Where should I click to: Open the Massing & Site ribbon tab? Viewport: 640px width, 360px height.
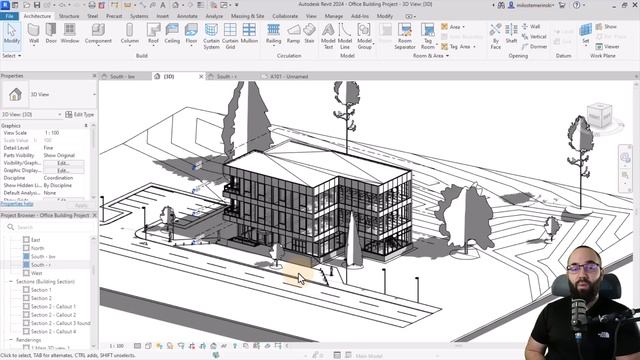(248, 16)
